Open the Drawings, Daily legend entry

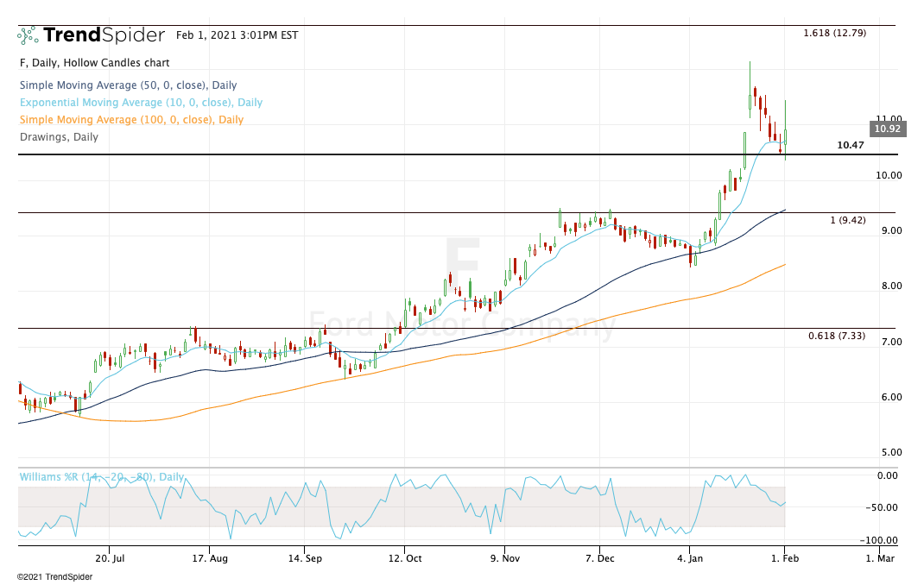(58, 137)
